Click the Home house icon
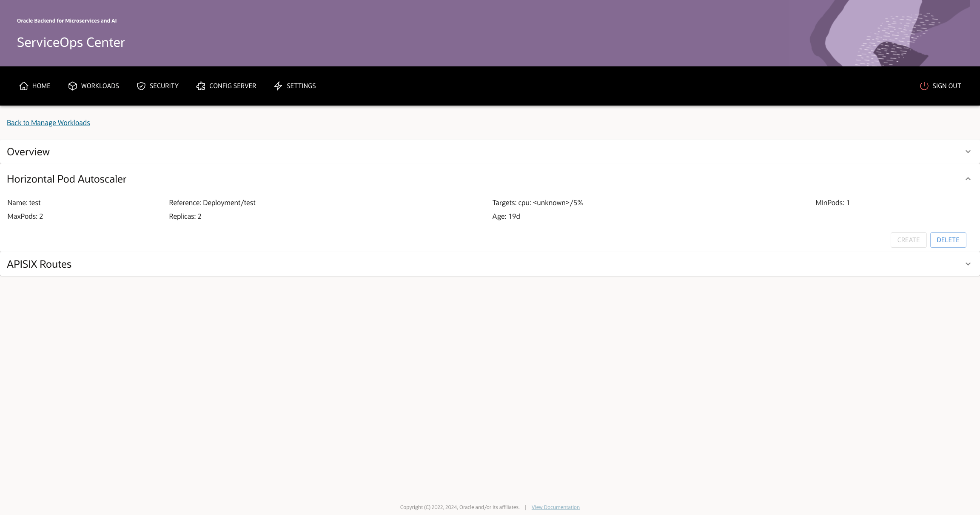Screen dimensions: 980x515 (24, 86)
